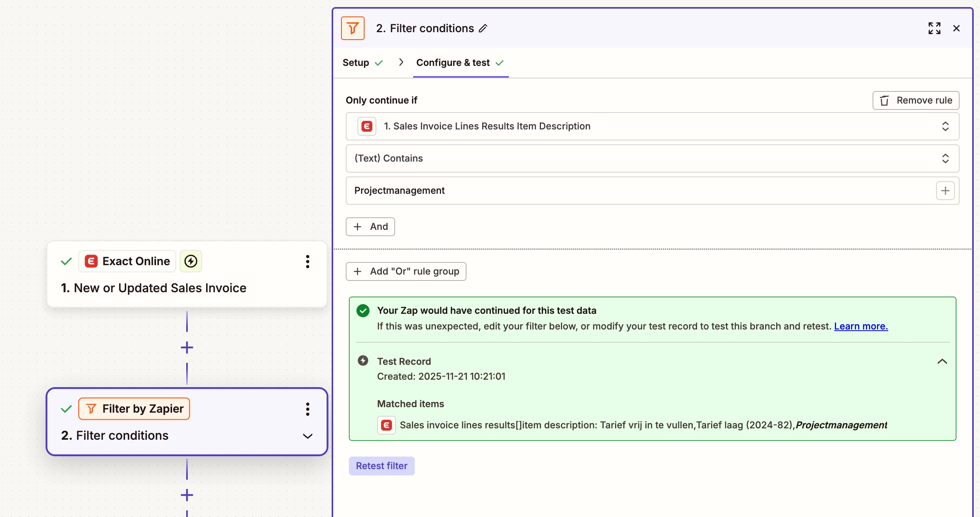Click the plus icon in the Projectmanagement field
The image size is (980, 517).
(x=945, y=191)
